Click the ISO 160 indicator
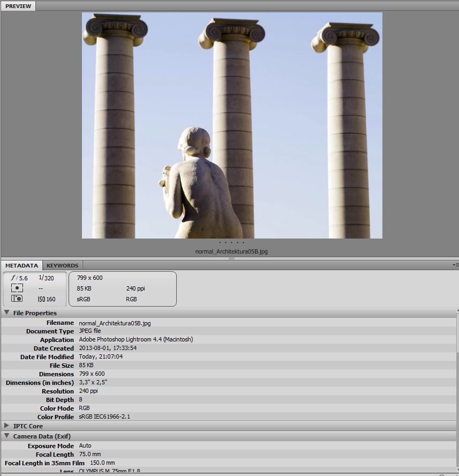459x476 pixels. point(47,299)
